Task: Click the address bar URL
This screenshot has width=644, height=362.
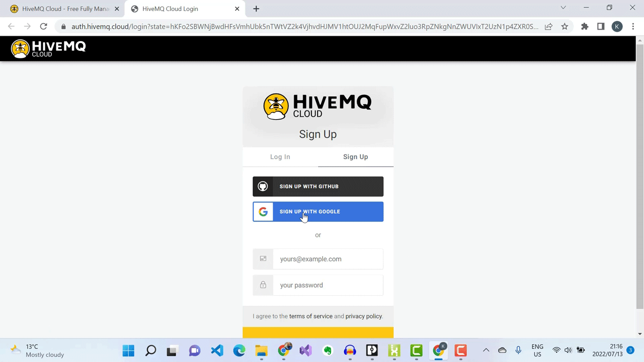Action: coord(304,27)
